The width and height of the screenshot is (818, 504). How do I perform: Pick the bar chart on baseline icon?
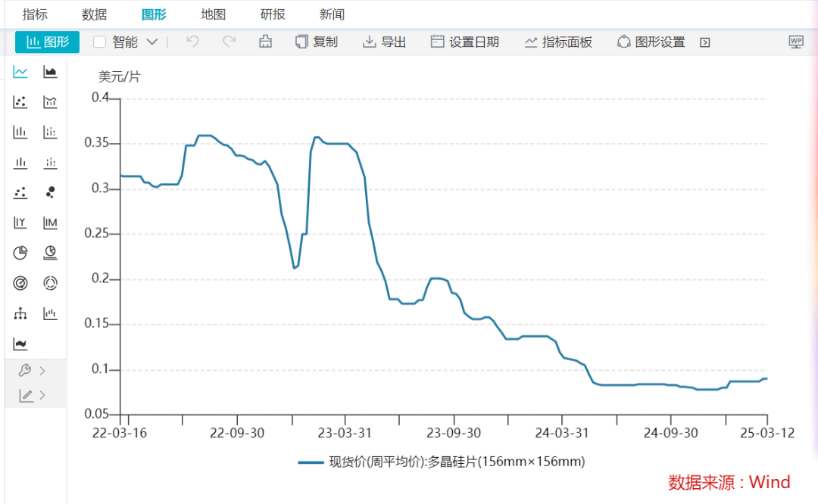[x=20, y=163]
